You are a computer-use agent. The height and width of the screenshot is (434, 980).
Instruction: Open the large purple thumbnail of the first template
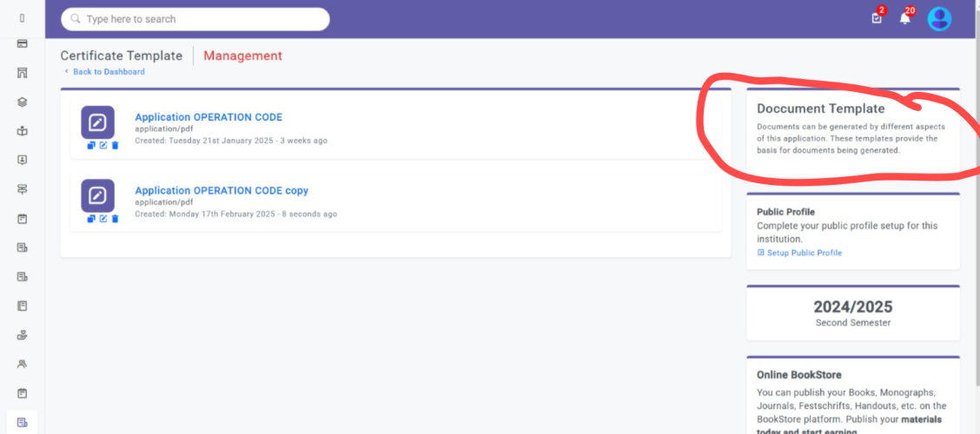(97, 122)
